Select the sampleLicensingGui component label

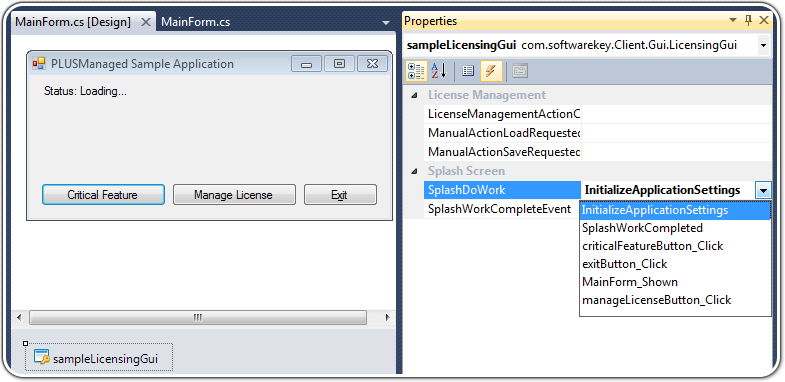tap(106, 359)
